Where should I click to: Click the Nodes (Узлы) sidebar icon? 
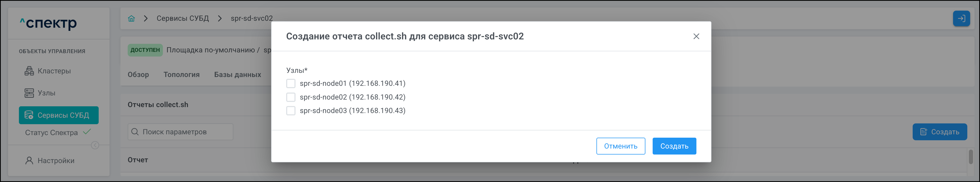pyautogui.click(x=29, y=93)
